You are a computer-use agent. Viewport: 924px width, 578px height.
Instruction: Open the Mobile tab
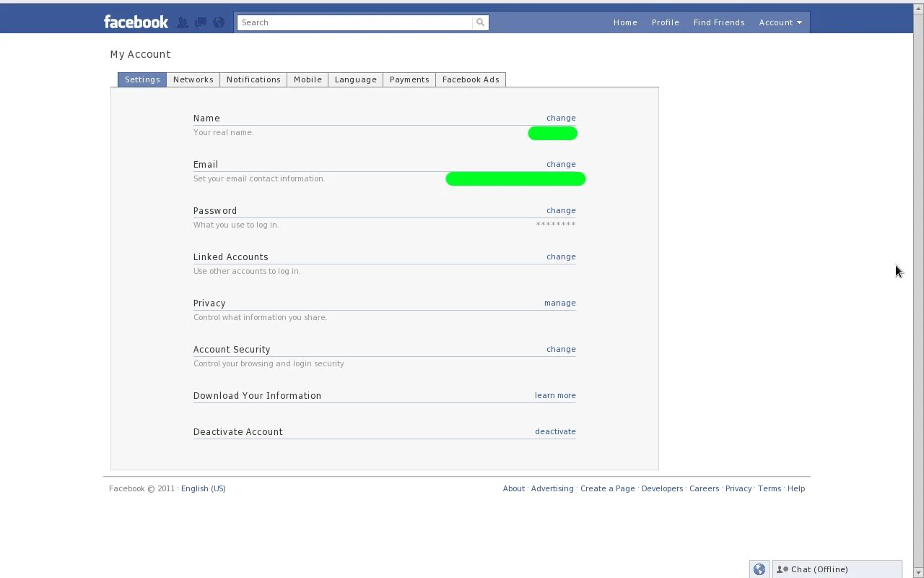point(308,79)
